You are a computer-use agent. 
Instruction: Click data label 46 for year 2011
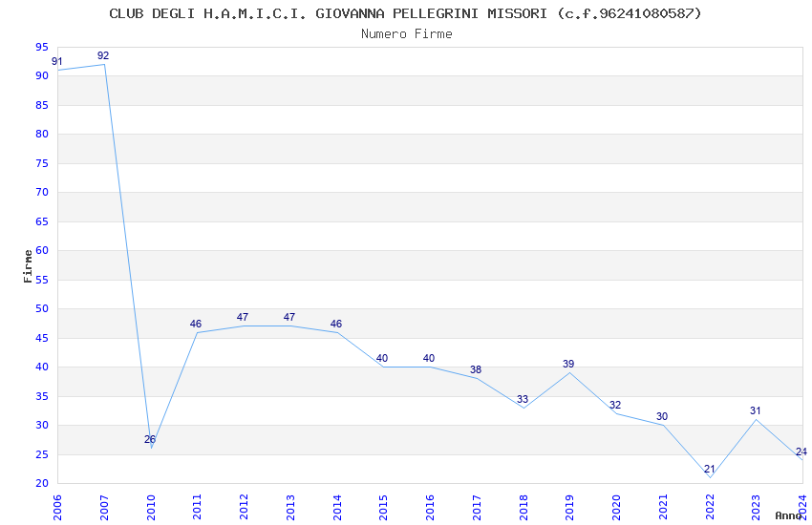pos(196,324)
